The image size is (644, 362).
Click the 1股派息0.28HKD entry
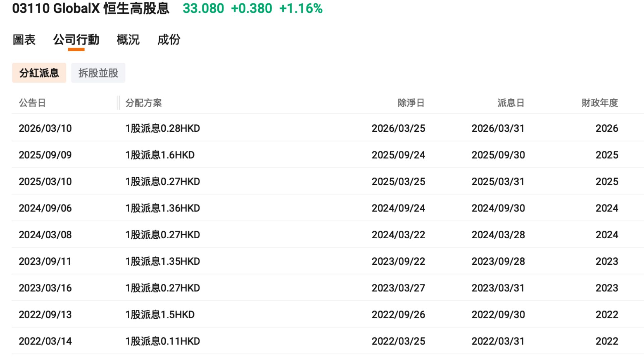pos(163,128)
